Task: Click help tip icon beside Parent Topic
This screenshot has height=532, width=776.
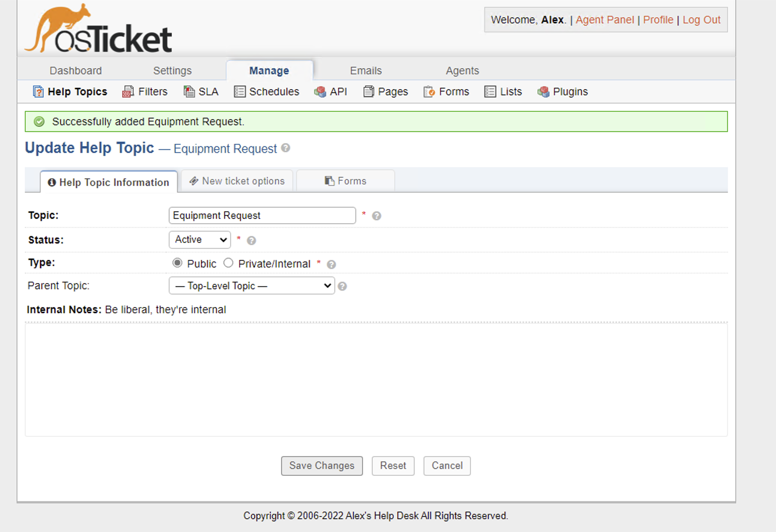Action: (x=342, y=287)
